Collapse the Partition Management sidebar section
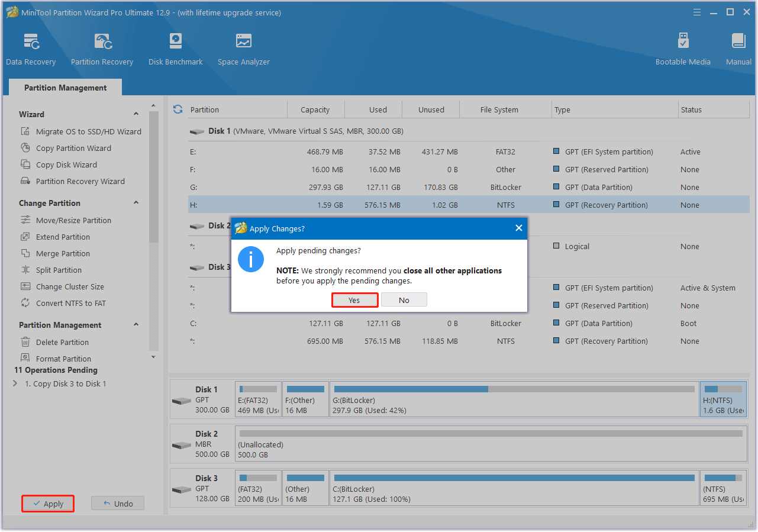758x532 pixels. 136,325
